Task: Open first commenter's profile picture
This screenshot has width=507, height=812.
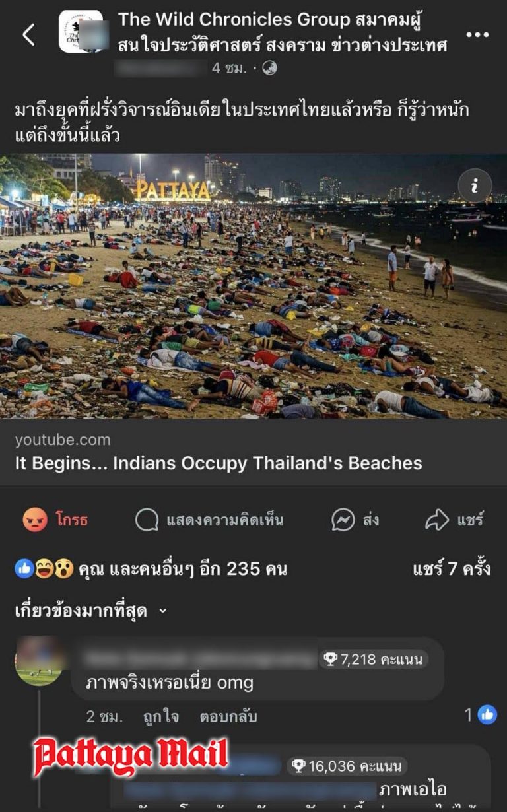Action: pos(39,661)
